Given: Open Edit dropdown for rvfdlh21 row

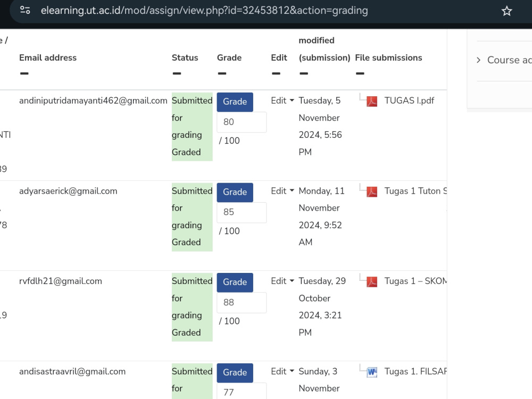Looking at the screenshot, I should (x=282, y=281).
